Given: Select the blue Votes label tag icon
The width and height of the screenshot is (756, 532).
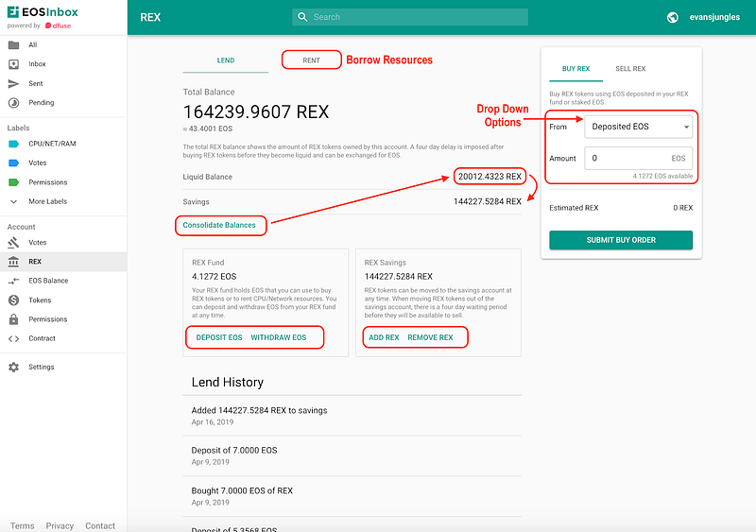Looking at the screenshot, I should pyautogui.click(x=13, y=163).
